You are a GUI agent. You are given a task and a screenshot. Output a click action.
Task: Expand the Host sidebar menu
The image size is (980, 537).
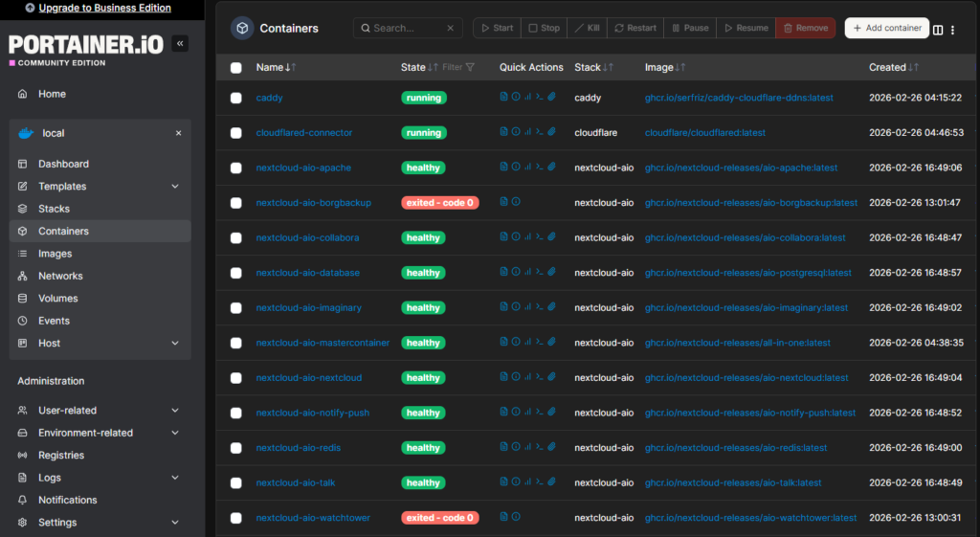[x=174, y=343]
